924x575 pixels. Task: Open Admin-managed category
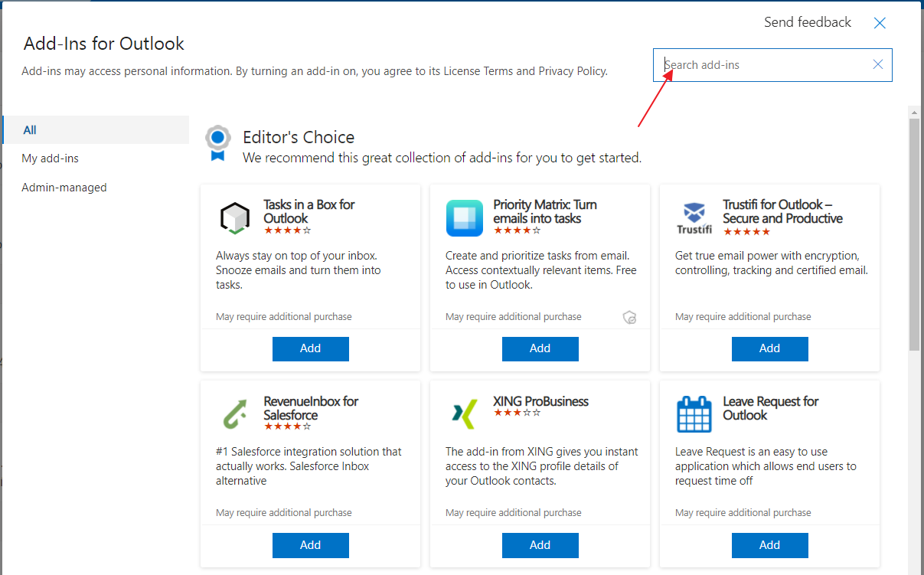click(64, 187)
